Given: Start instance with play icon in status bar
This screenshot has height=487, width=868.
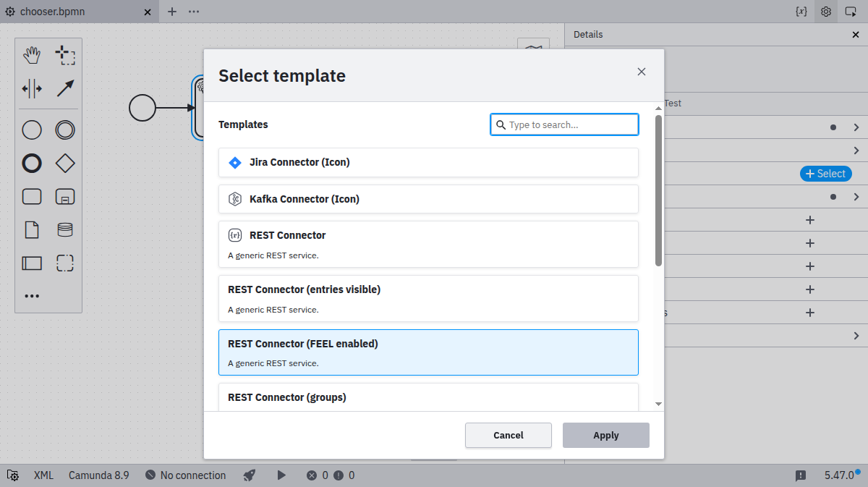Looking at the screenshot, I should tap(282, 475).
